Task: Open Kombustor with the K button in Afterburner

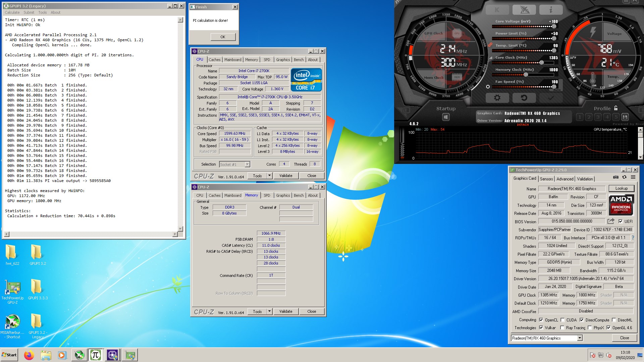Action: (497, 10)
